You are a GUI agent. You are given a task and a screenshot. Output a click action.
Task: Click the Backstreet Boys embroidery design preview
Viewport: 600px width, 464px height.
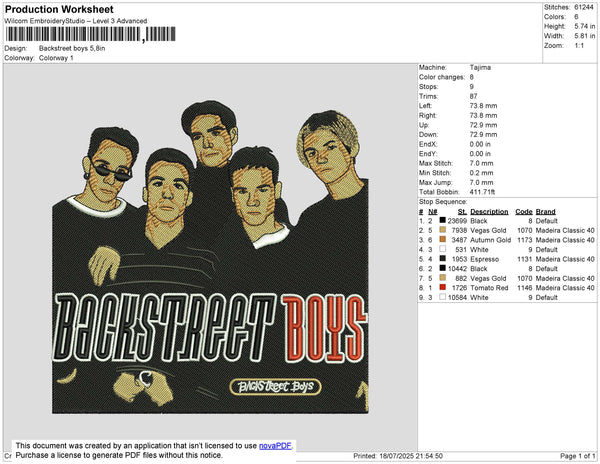pyautogui.click(x=210, y=257)
